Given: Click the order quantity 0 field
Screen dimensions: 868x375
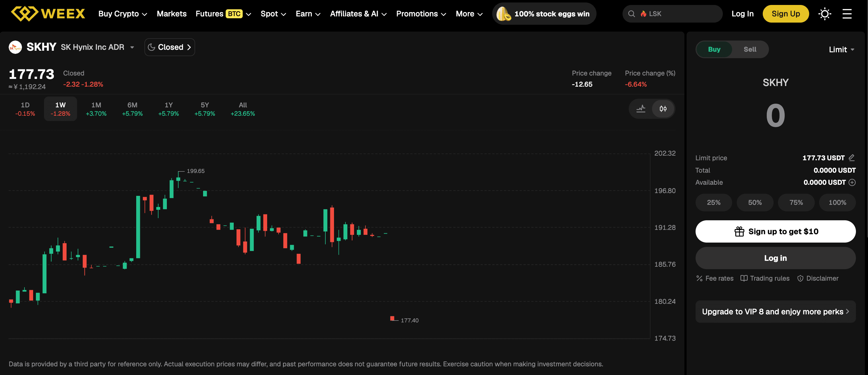Looking at the screenshot, I should coord(775,116).
